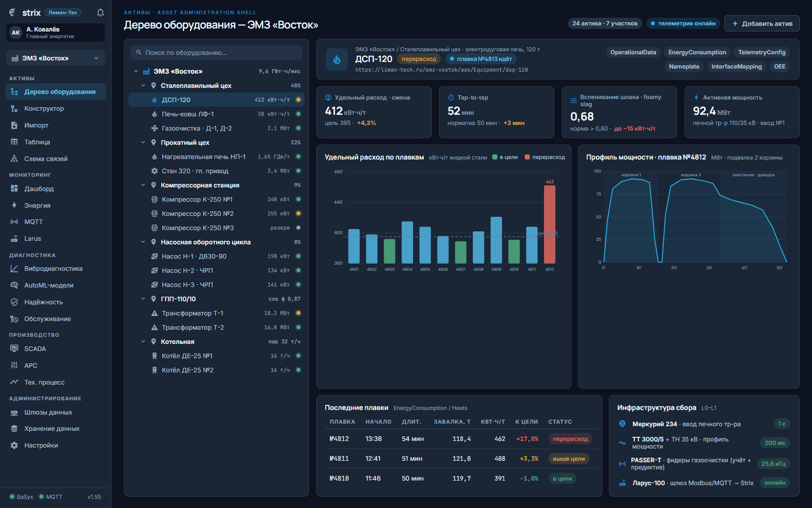812x508 pixels.
Task: Open the Nameplate submodel tab
Action: [684, 67]
